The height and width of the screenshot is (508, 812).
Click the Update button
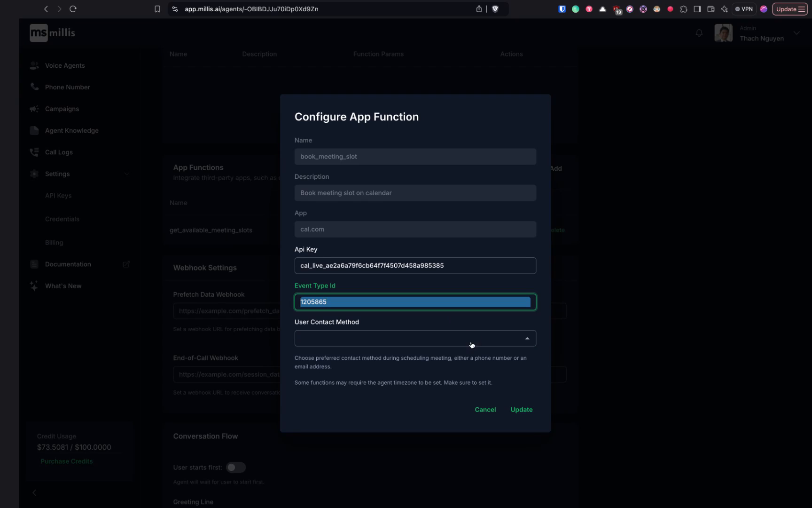coord(521,409)
